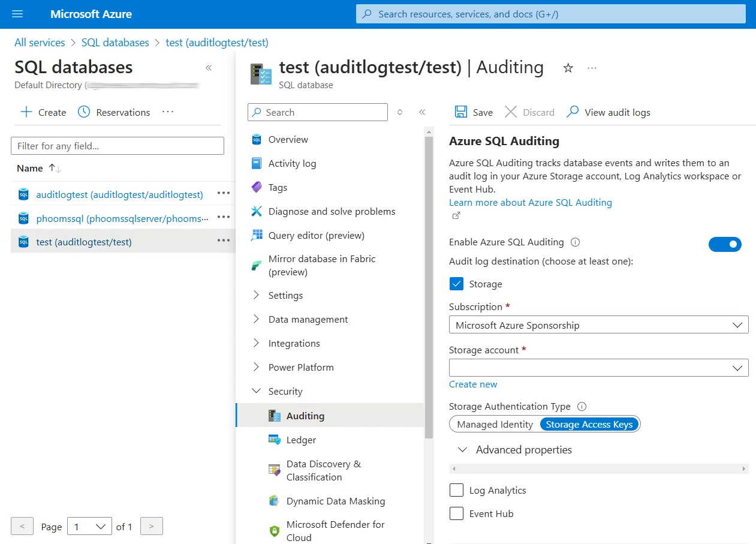
Task: Select the Activity log menu item
Action: [292, 163]
